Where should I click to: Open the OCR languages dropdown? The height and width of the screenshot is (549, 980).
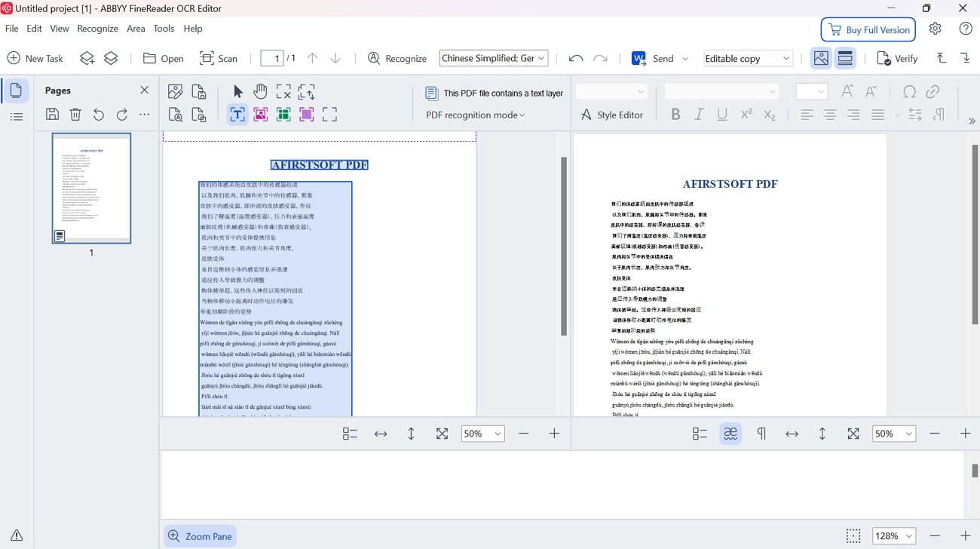[x=494, y=58]
